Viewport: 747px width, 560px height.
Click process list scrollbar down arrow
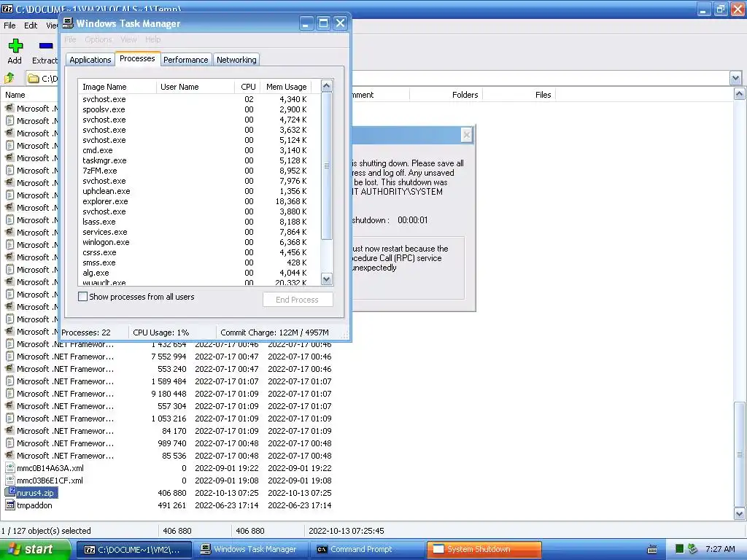click(326, 279)
